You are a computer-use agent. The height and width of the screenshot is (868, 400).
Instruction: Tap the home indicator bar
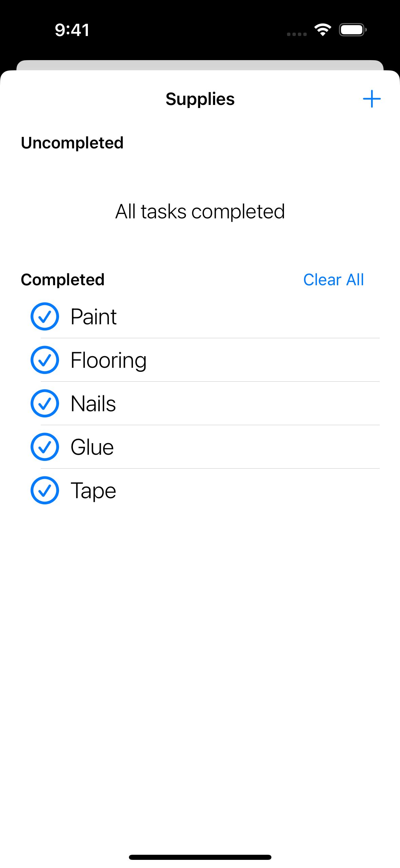tap(200, 857)
